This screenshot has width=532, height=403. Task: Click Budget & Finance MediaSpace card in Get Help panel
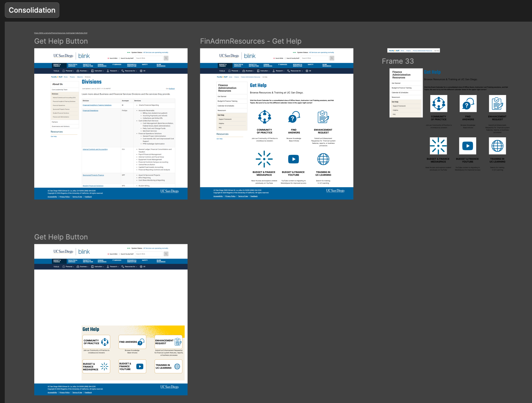point(97,366)
